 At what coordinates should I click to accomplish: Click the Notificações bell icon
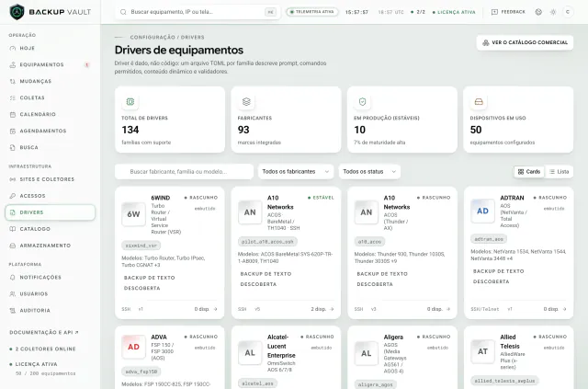tap(12, 278)
